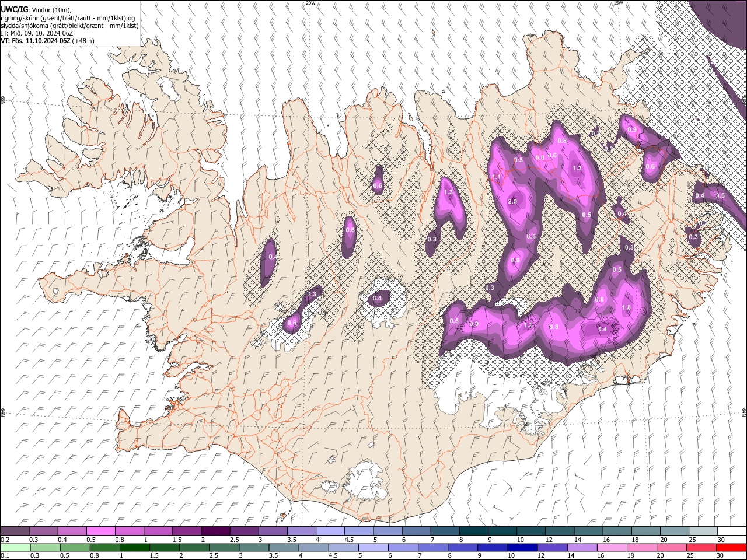Screen dimensions: 747x560
Task: Click the upper legend dark teal swatch at 8
Action: tap(474, 531)
